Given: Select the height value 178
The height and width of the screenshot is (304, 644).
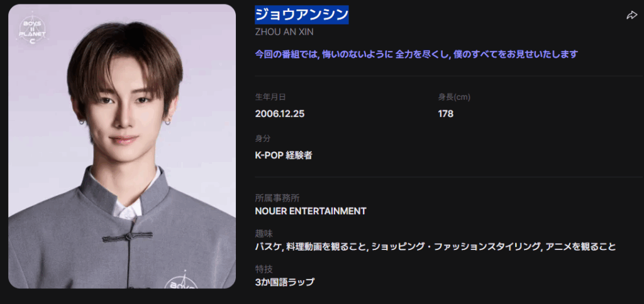Looking at the screenshot, I should point(446,114).
